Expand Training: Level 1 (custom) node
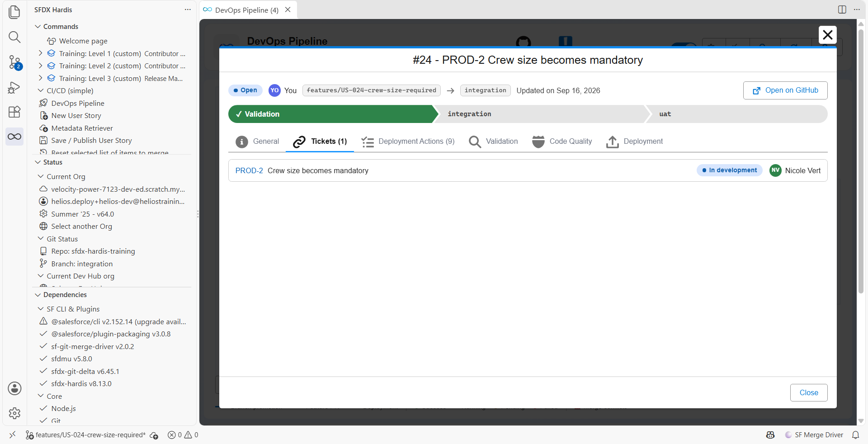Image resolution: width=868 pixels, height=444 pixels. 41,53
